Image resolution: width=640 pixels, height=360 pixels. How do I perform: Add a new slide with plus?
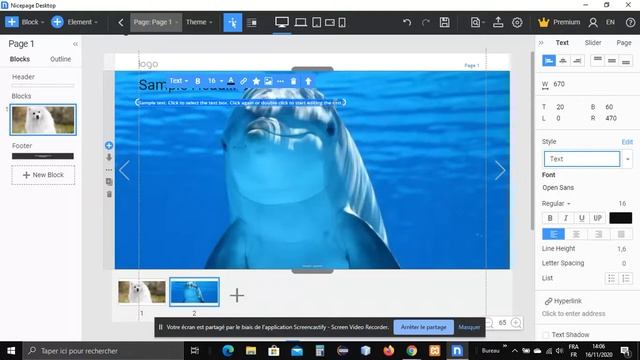237,295
